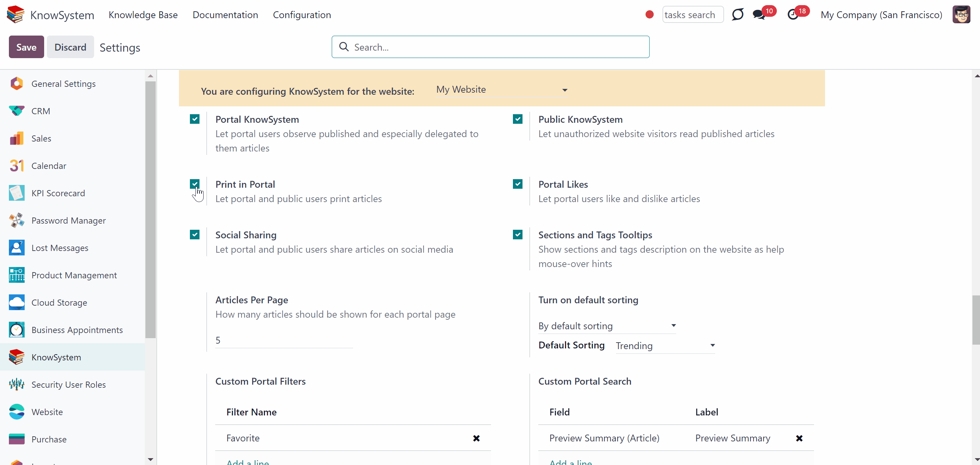Toggle the Social Sharing checkbox
The width and height of the screenshot is (980, 465).
[x=194, y=235]
